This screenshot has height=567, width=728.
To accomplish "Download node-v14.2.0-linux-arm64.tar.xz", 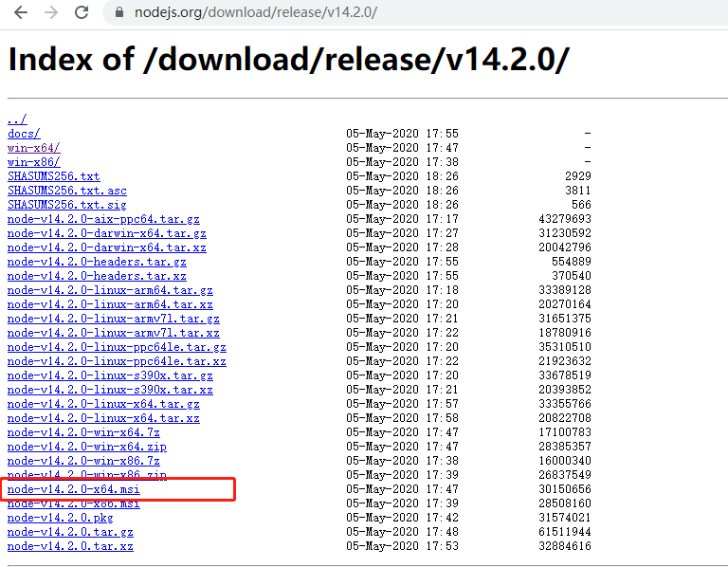I will click(110, 304).
